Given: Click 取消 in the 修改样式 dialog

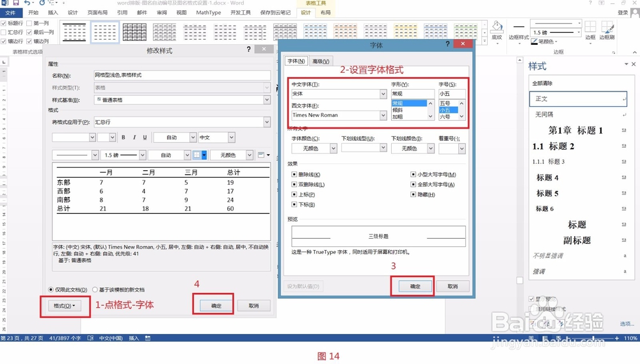Looking at the screenshot, I should tap(254, 306).
